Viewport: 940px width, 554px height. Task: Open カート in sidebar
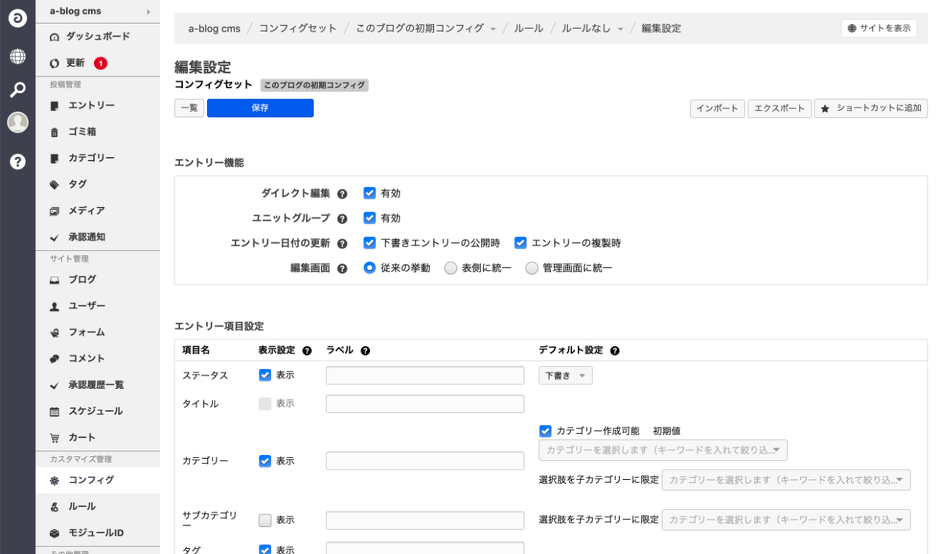pyautogui.click(x=98, y=438)
